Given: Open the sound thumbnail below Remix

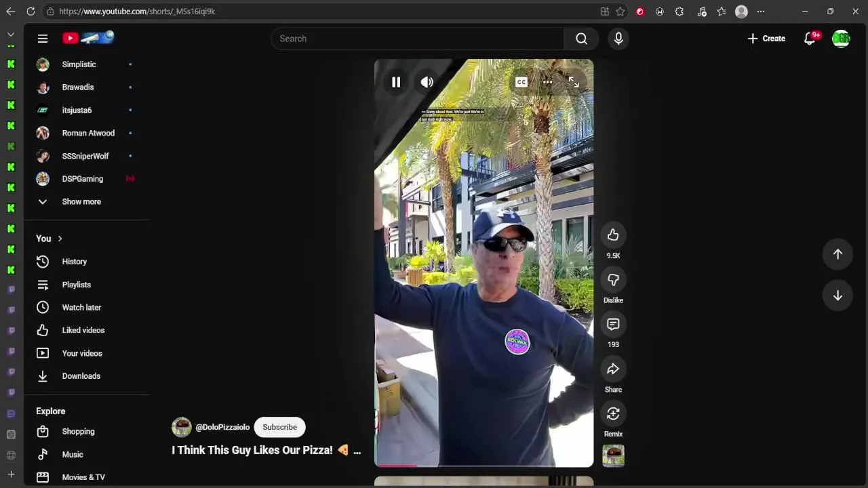Looking at the screenshot, I should click(613, 455).
